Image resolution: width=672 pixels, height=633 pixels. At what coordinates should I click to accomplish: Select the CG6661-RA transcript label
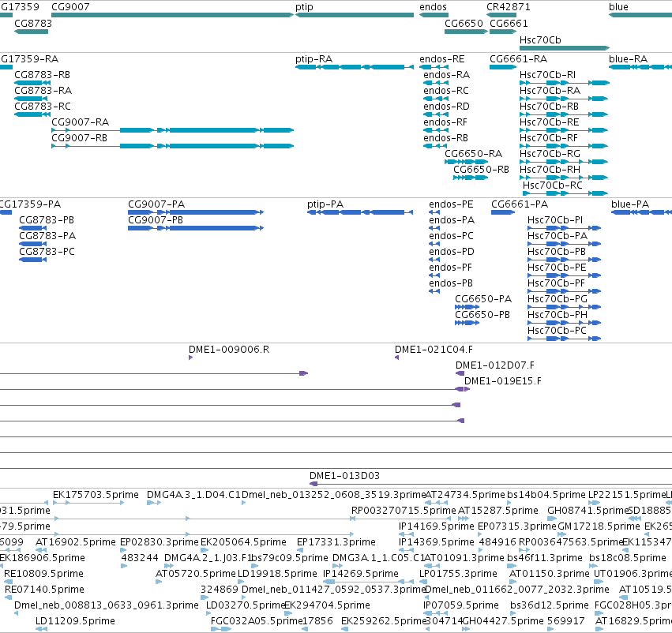[x=519, y=59]
